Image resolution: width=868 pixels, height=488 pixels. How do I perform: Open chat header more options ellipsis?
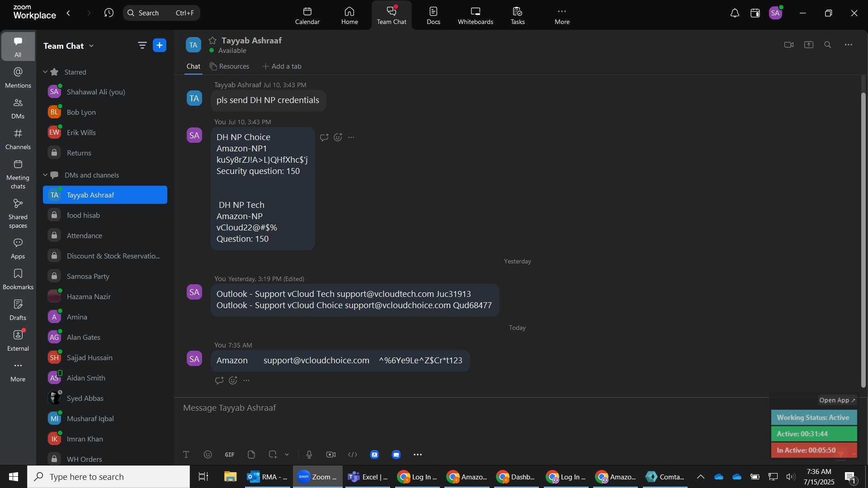click(x=849, y=45)
